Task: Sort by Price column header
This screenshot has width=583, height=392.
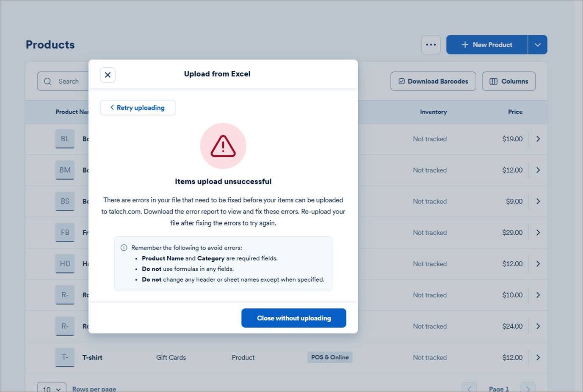Action: point(515,112)
